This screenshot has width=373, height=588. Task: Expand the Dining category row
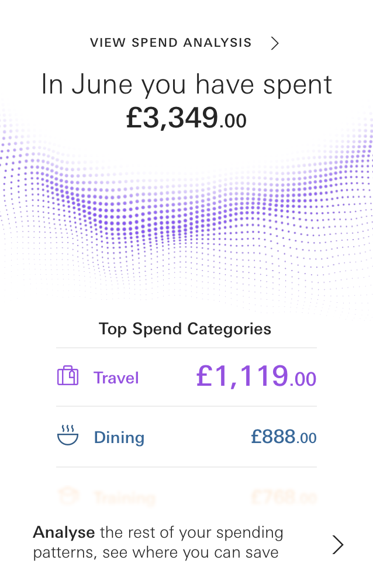point(186,437)
